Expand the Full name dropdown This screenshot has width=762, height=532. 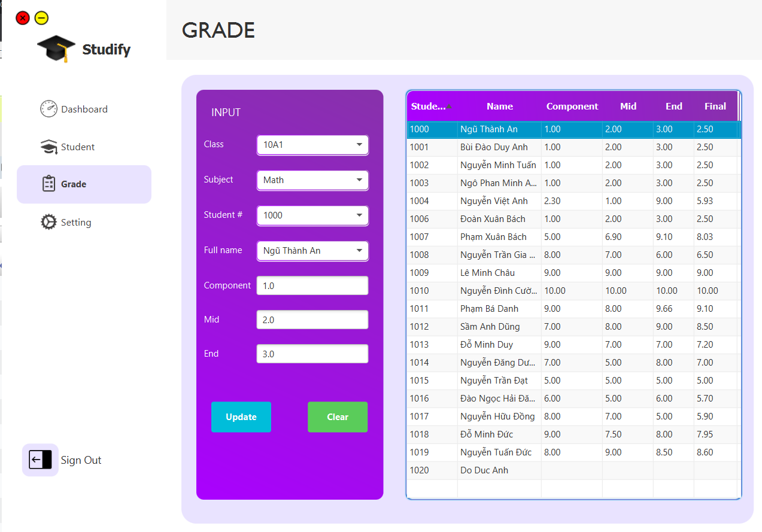click(312, 251)
